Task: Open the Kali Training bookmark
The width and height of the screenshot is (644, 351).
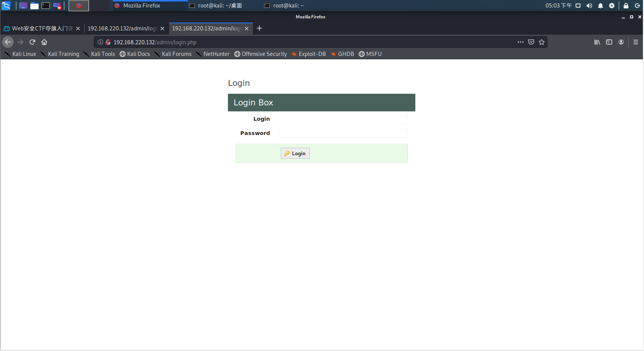Action: pos(60,54)
